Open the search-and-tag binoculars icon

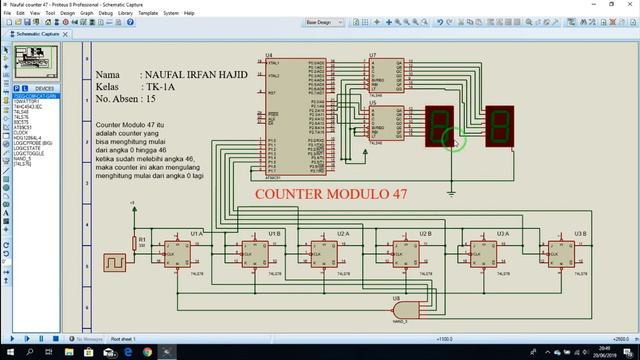(583, 22)
